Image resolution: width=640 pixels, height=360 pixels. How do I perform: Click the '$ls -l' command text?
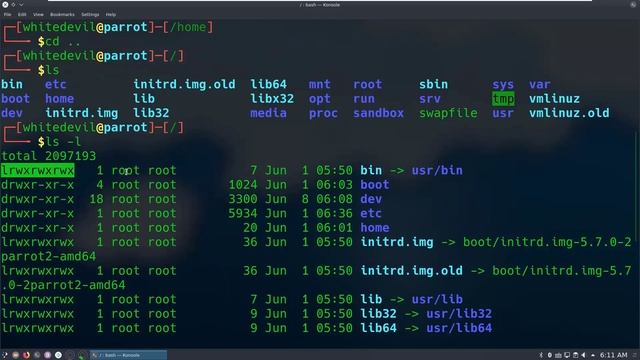click(x=59, y=142)
